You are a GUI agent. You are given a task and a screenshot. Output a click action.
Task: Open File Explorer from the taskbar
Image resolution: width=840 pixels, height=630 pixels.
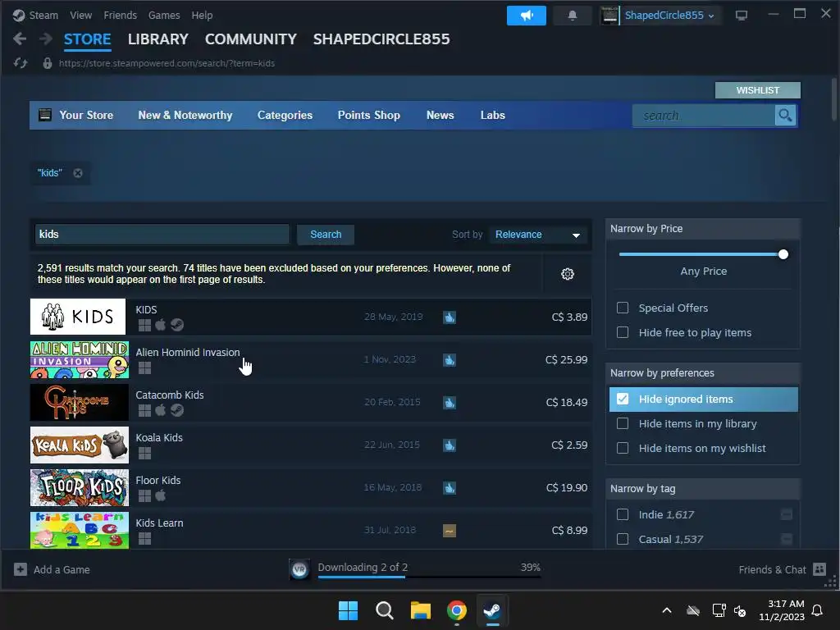click(x=421, y=610)
